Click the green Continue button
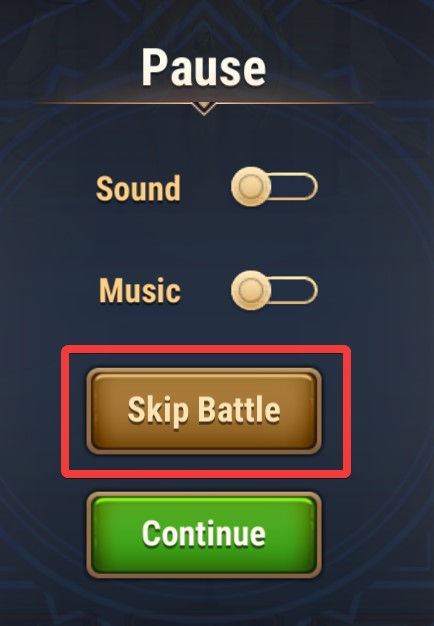This screenshot has height=626, width=434. 204,535
